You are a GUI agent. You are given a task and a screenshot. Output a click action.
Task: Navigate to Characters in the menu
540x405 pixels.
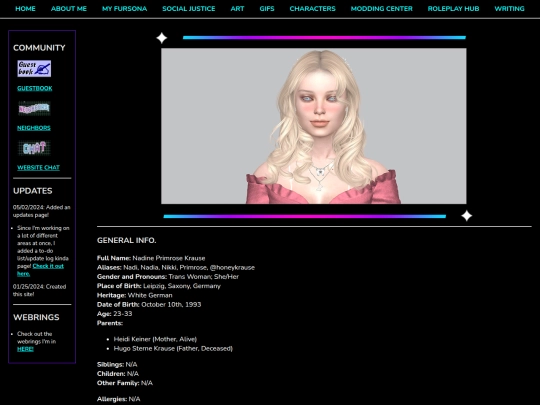312,9
